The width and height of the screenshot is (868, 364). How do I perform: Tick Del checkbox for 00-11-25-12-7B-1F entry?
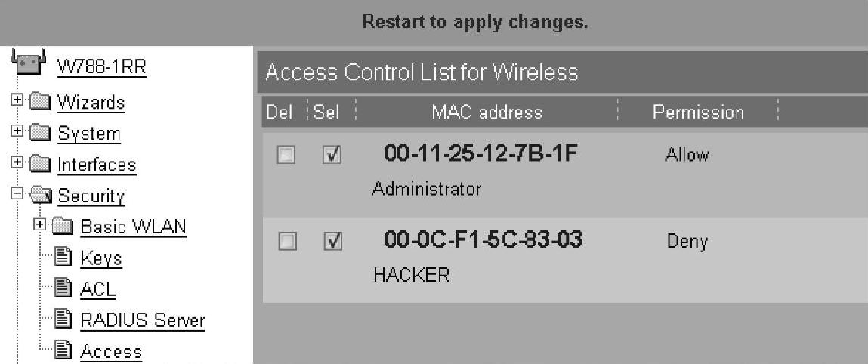point(286,156)
